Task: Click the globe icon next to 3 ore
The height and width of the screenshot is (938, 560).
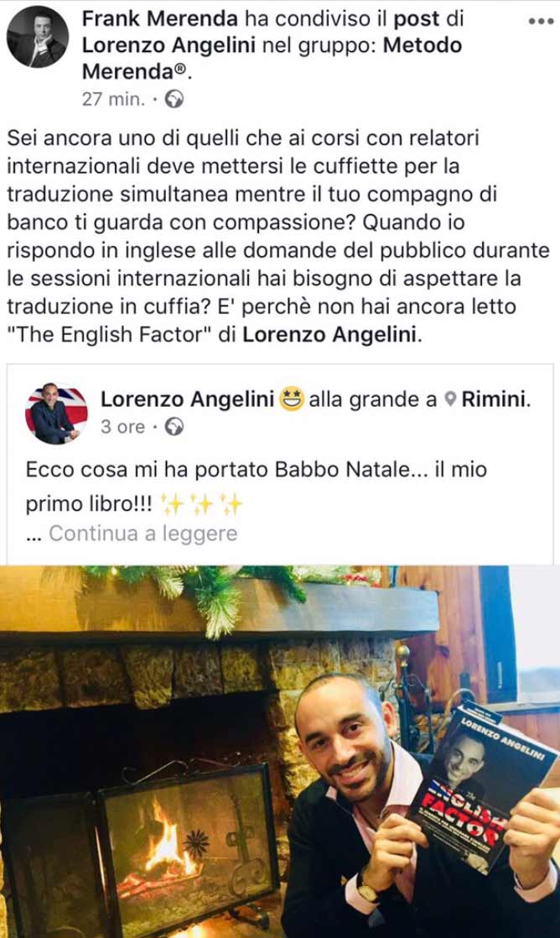Action: [174, 427]
